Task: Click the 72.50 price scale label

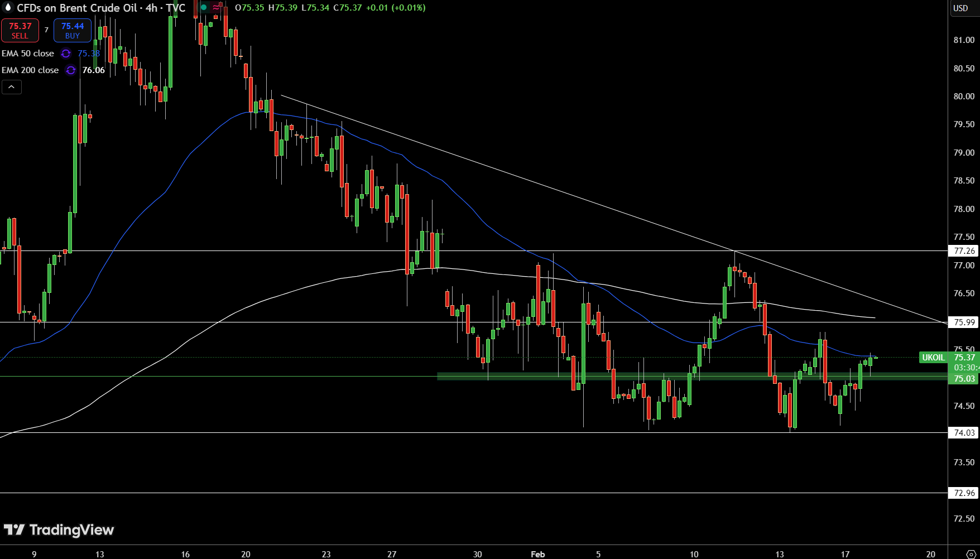Action: [964, 519]
